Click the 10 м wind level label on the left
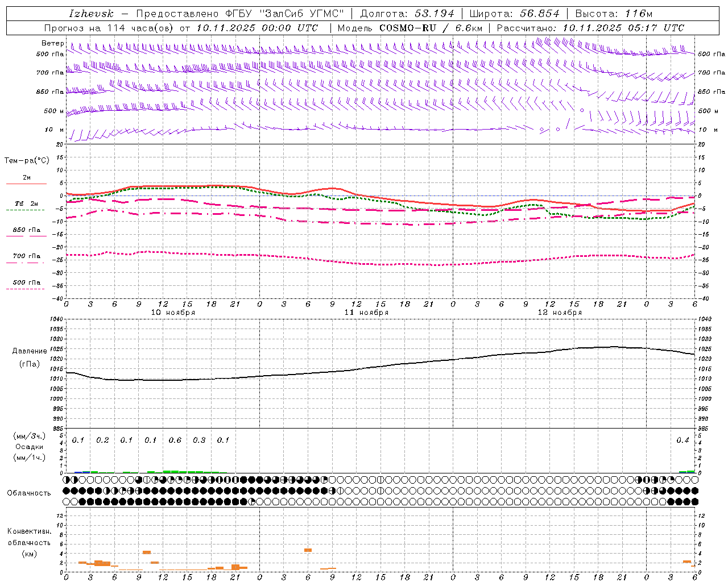Viewport: 728px width, 582px height. point(54,130)
